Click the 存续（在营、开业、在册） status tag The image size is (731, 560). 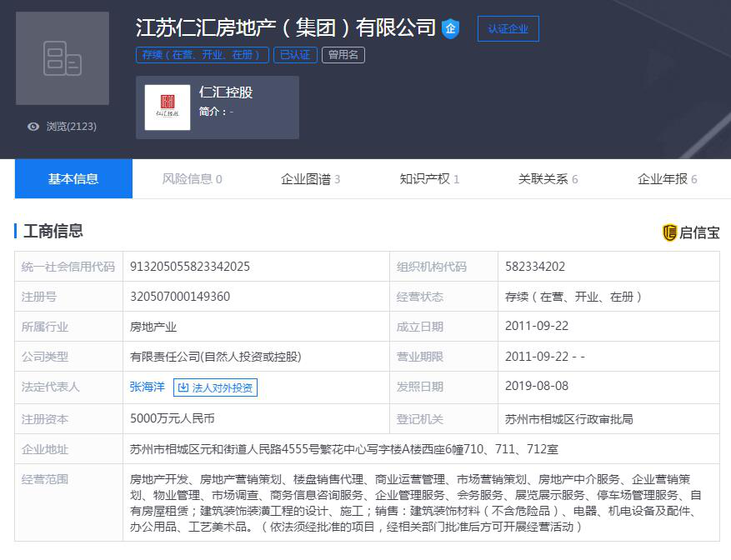pyautogui.click(x=203, y=55)
